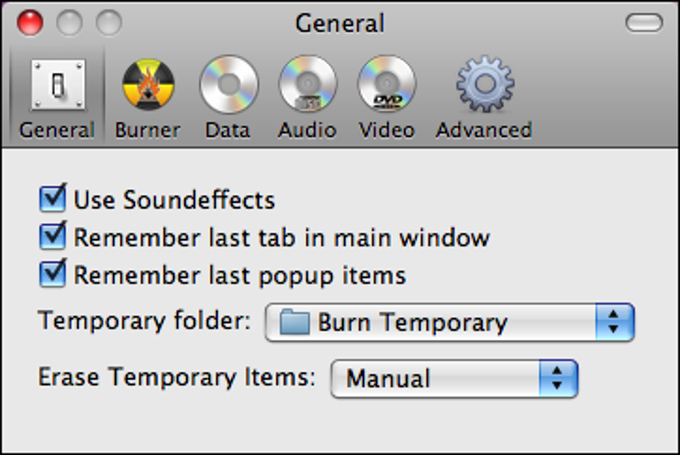Viewport: 680px width, 455px height.
Task: Click the arrows on the Temporary folder popup
Action: click(x=615, y=323)
